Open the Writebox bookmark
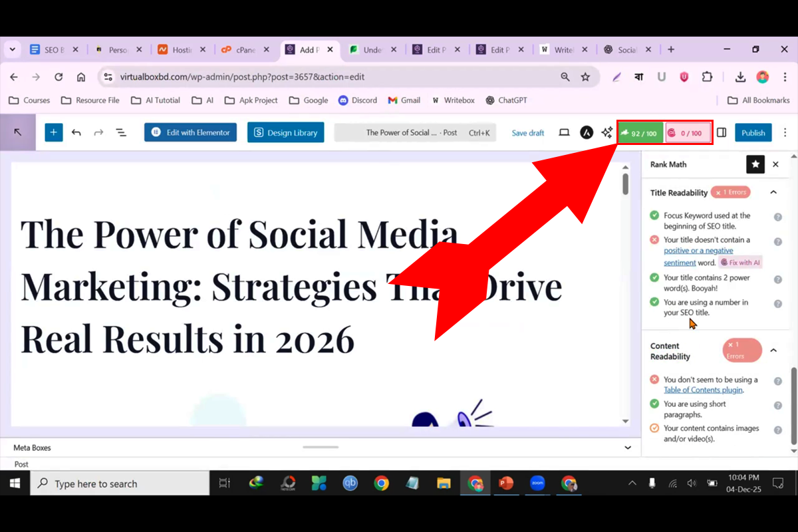Viewport: 798px width, 532px height. click(454, 100)
